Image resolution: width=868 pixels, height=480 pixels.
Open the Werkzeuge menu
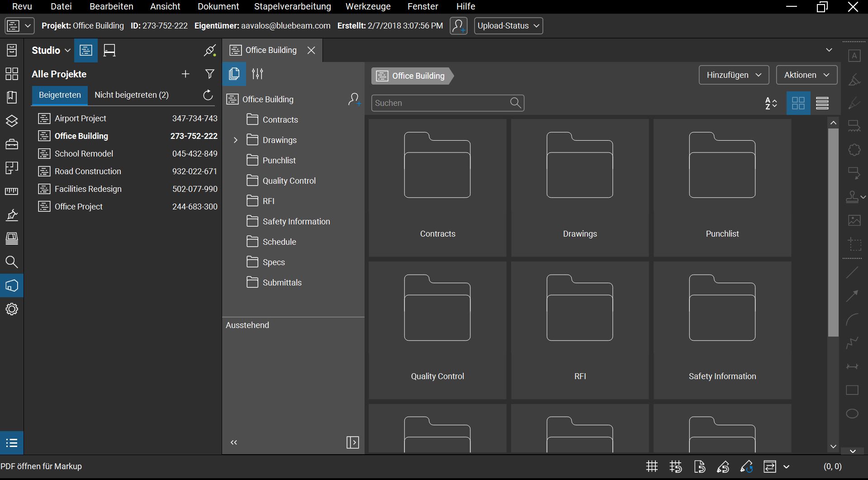pyautogui.click(x=368, y=6)
